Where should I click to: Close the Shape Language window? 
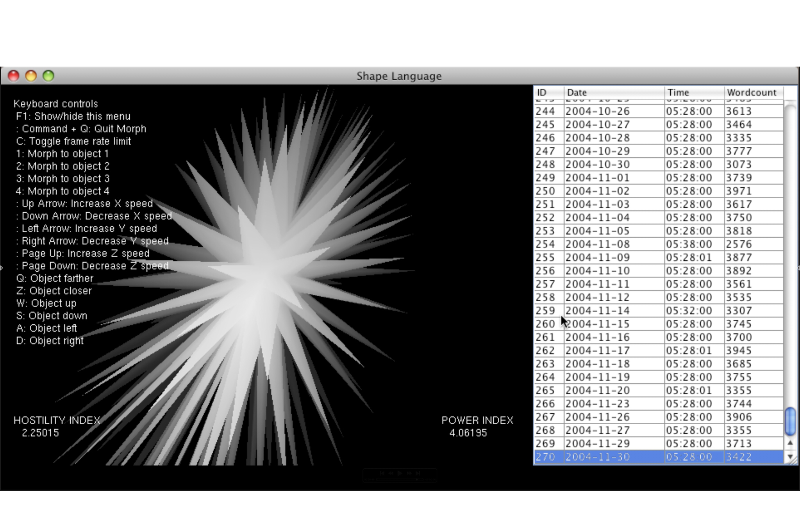[x=14, y=76]
